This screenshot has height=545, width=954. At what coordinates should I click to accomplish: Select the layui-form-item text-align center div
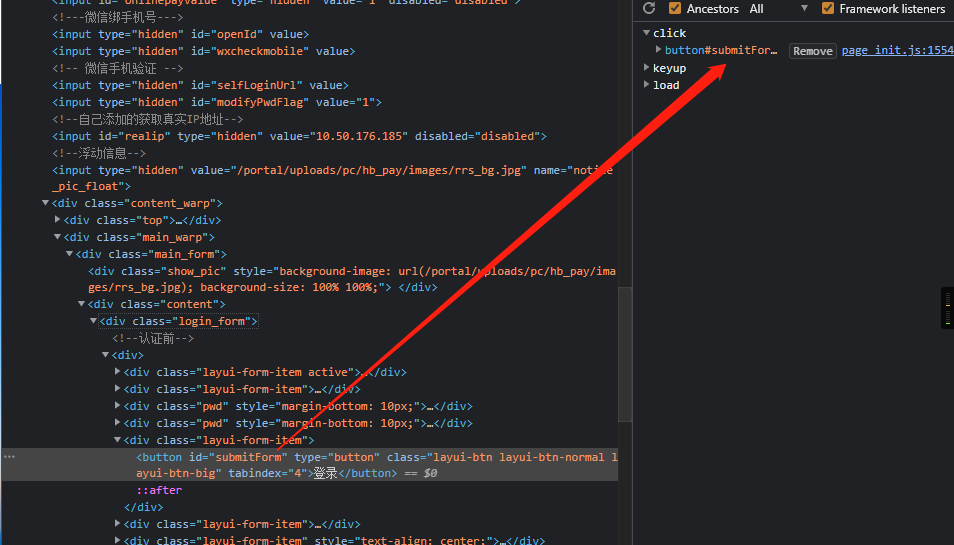click(x=335, y=540)
